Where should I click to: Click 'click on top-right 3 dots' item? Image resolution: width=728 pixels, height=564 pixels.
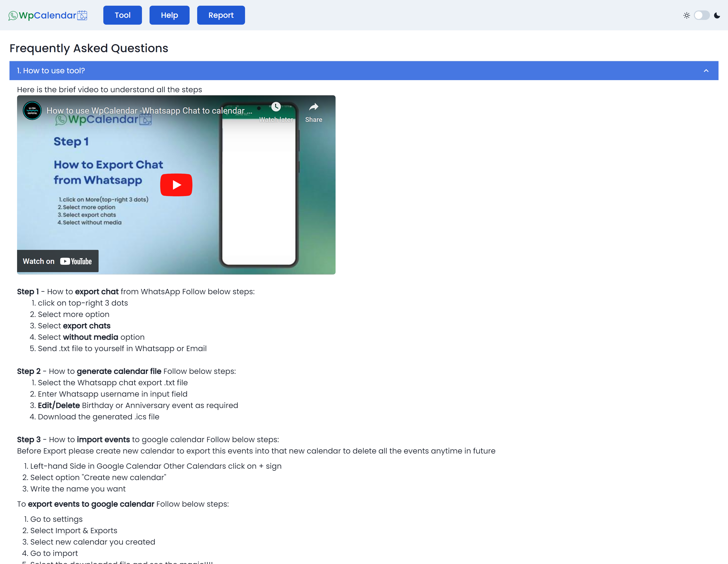click(x=83, y=303)
